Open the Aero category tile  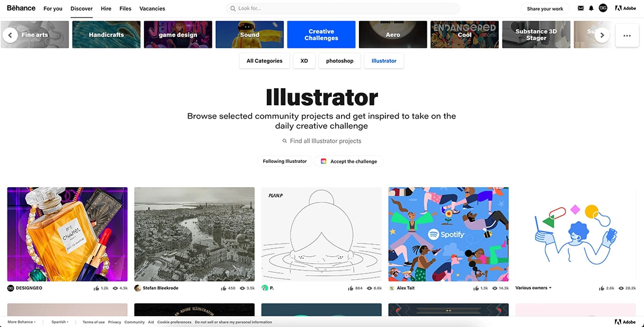393,35
